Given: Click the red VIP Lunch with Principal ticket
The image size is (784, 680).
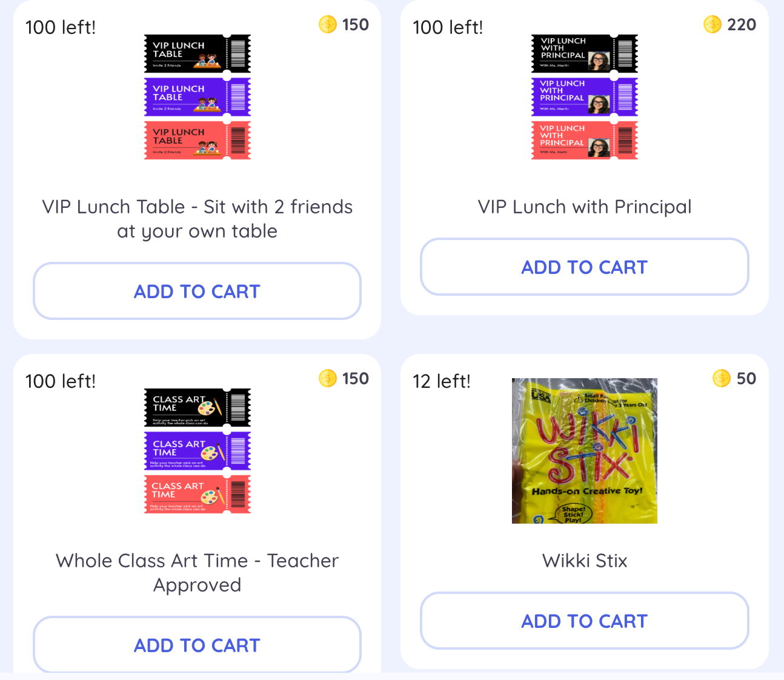Looking at the screenshot, I should coord(584,140).
